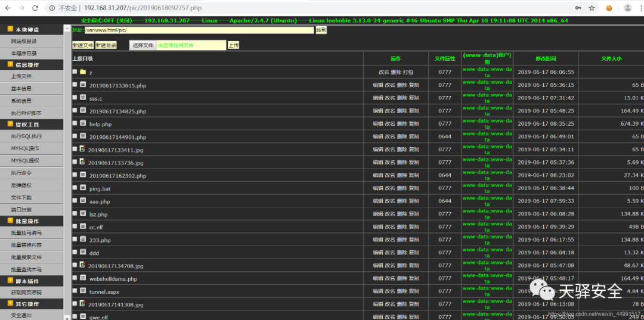Open the cookie extension icon
The width and height of the screenshot is (644, 320).
(609, 8)
